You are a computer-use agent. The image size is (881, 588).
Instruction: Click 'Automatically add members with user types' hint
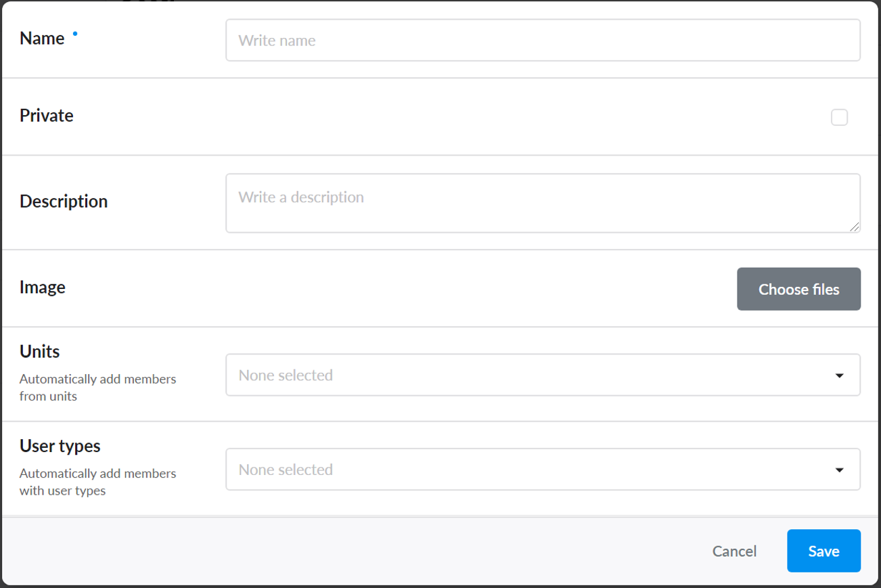point(98,482)
